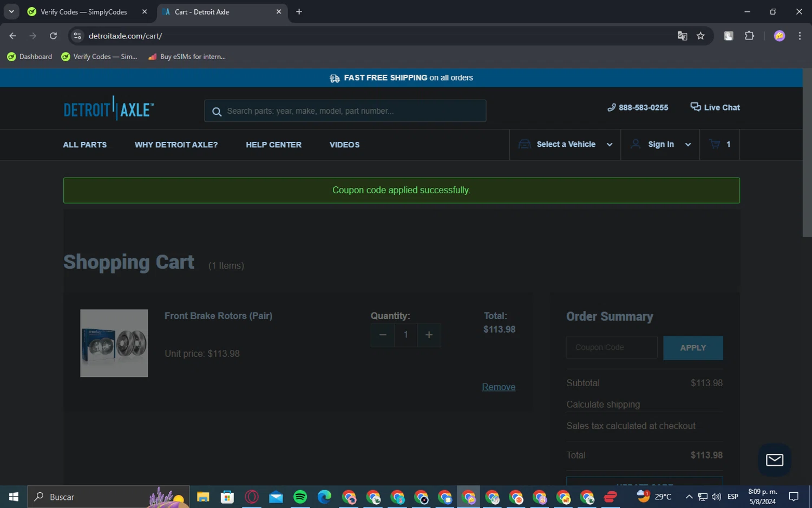812x508 pixels.
Task: Click the ESP language indicator
Action: (x=733, y=497)
